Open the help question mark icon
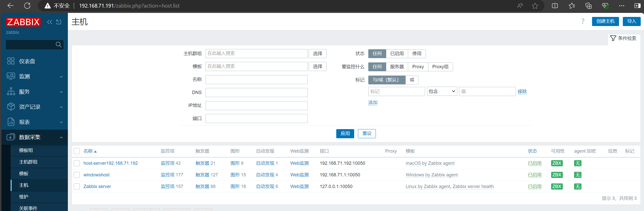Viewport: 644px width, 211px height. pos(583,21)
